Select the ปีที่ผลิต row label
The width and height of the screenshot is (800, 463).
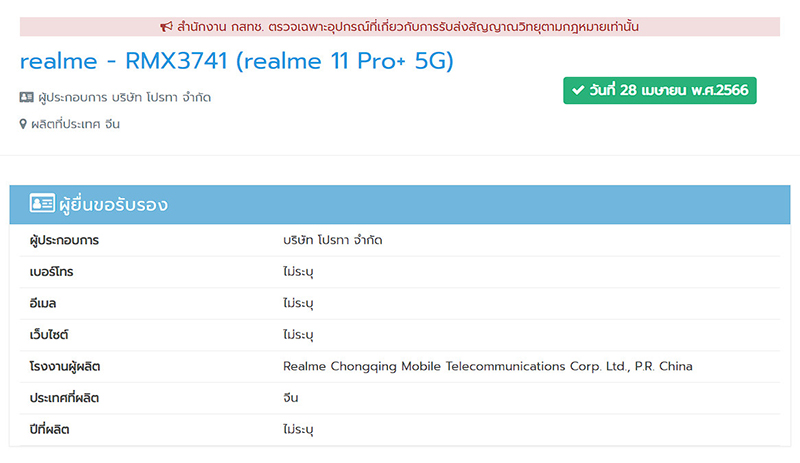[50, 429]
